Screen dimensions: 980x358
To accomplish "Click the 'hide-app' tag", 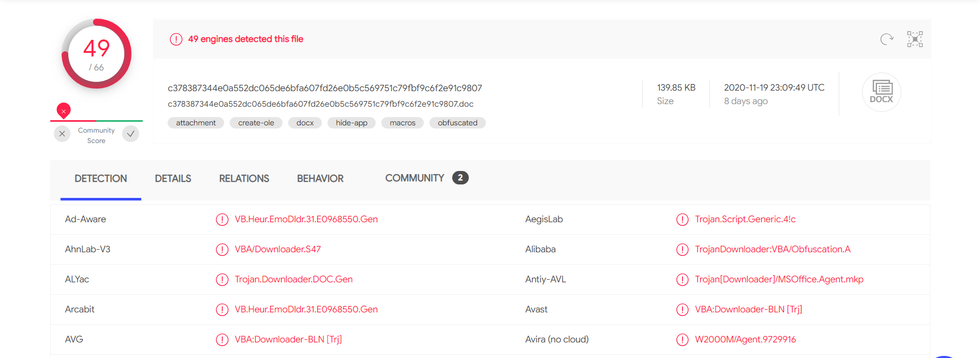I will coord(351,123).
